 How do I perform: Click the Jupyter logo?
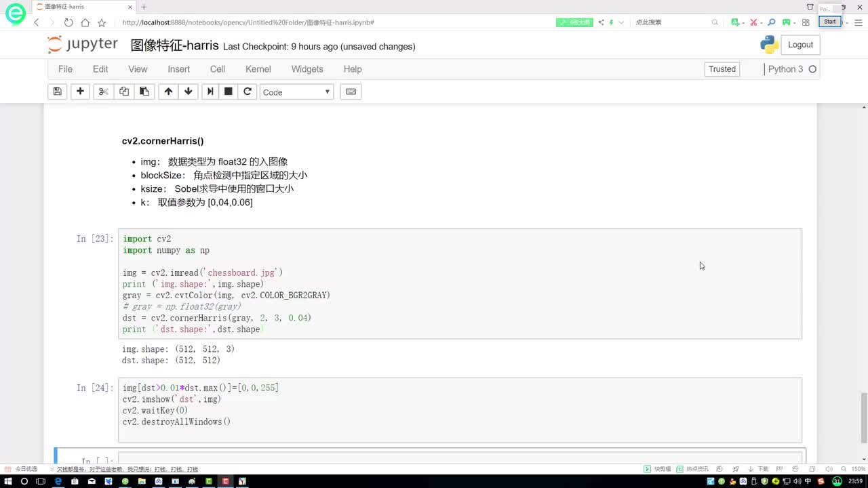click(x=83, y=45)
